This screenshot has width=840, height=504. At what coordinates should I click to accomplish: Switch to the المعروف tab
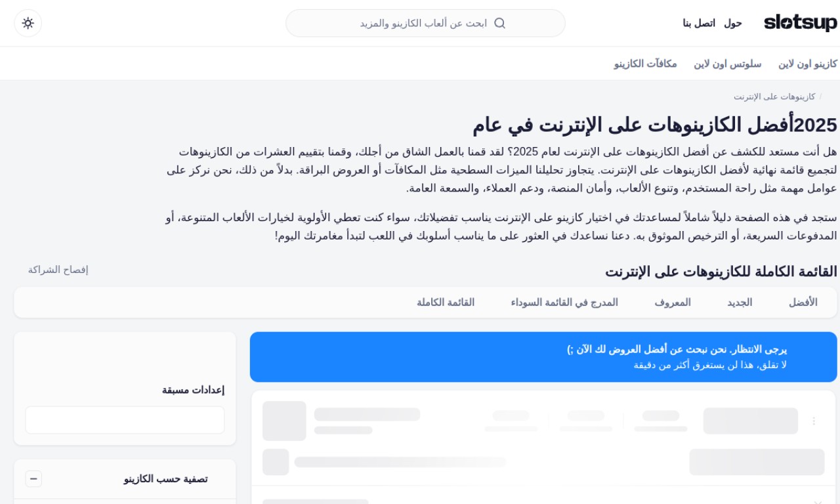[673, 303]
